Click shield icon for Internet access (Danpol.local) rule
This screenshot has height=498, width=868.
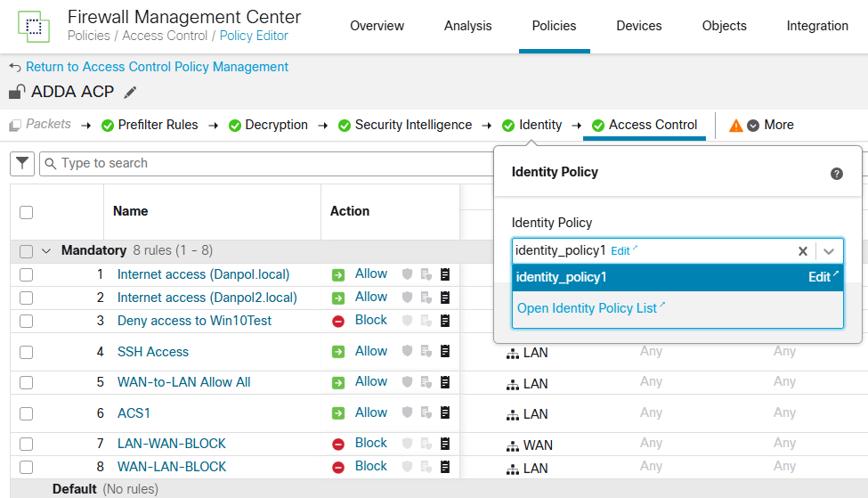(408, 274)
